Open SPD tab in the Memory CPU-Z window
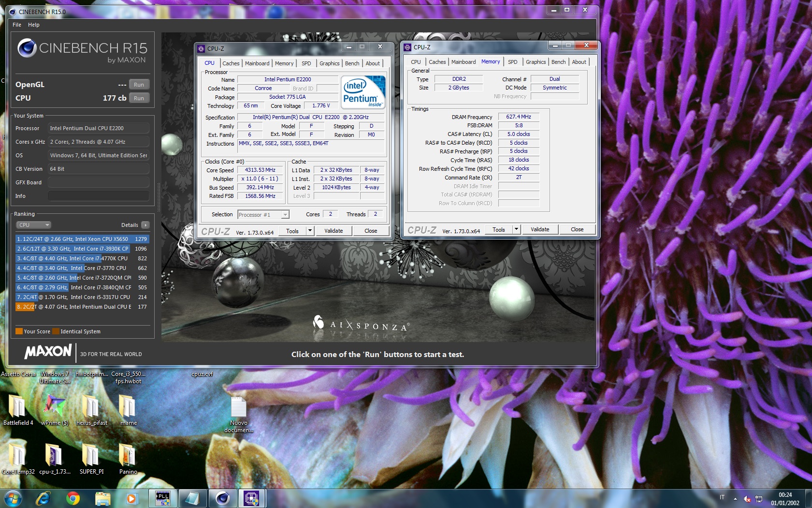Screen dimensions: 812x508 tap(513, 62)
